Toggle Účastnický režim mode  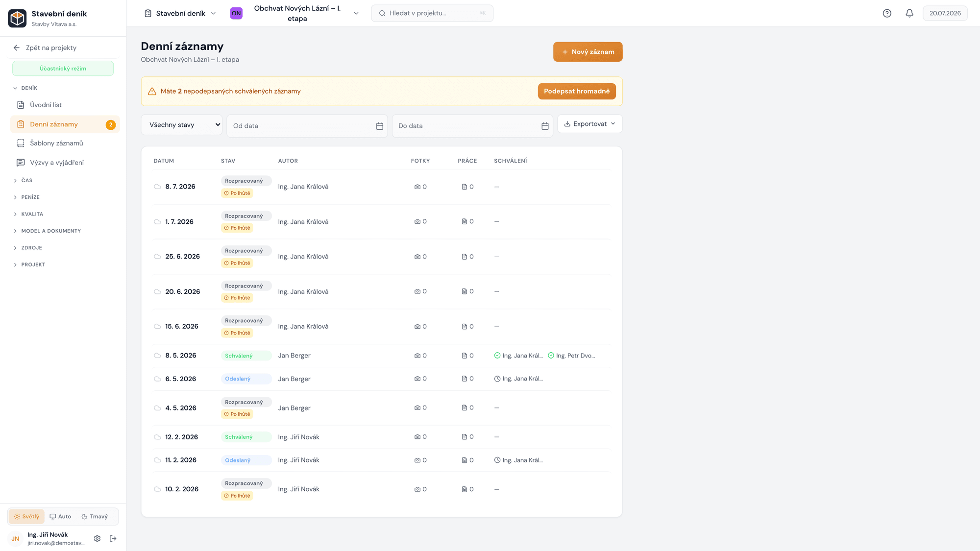[63, 69]
